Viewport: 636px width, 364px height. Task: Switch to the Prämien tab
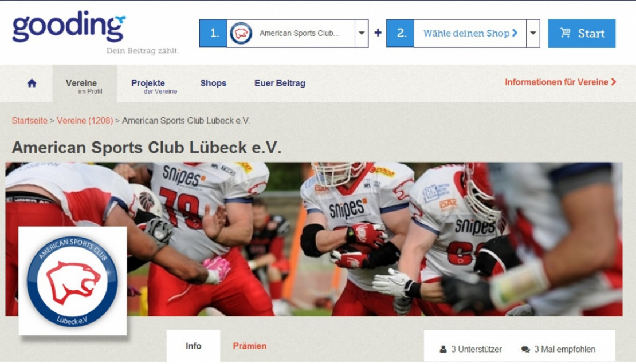[249, 346]
